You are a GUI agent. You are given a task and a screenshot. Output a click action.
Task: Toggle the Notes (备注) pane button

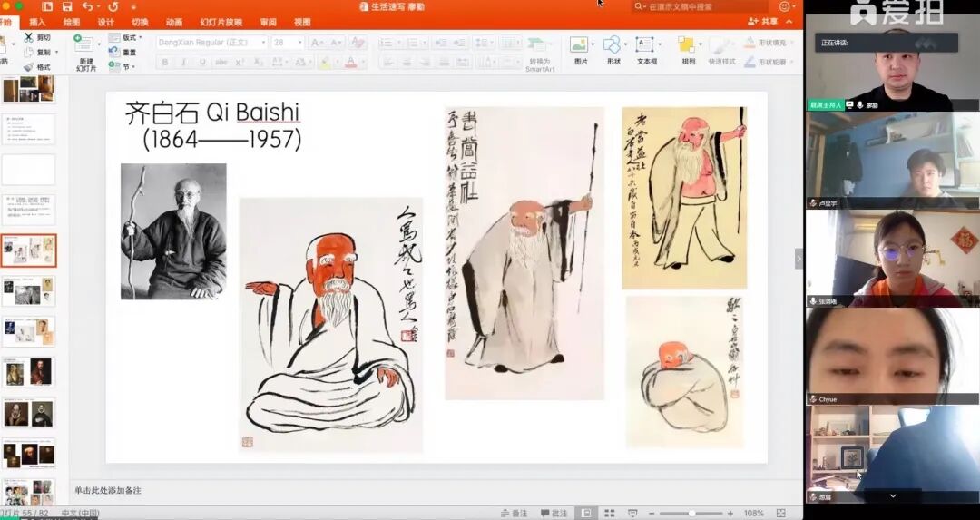(x=515, y=513)
